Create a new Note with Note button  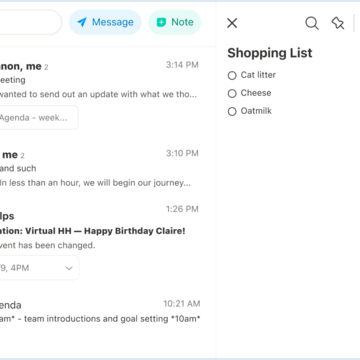click(x=175, y=22)
